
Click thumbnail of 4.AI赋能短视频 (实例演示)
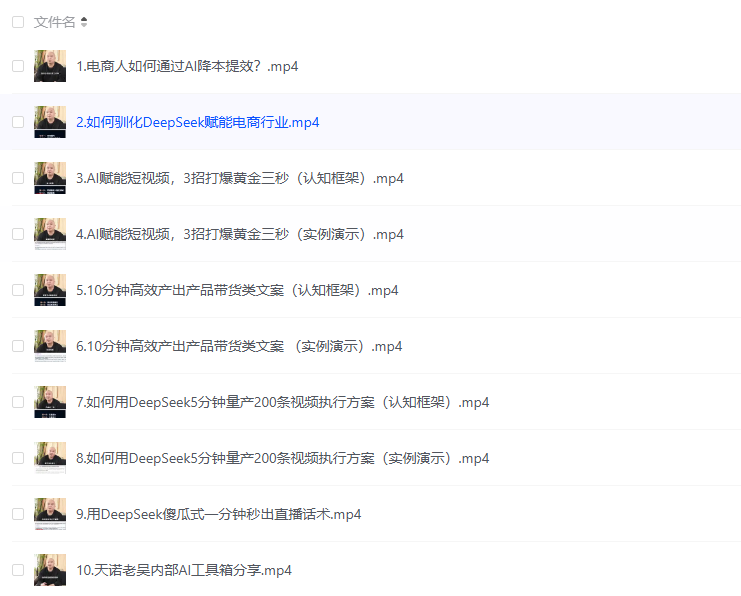coord(50,234)
